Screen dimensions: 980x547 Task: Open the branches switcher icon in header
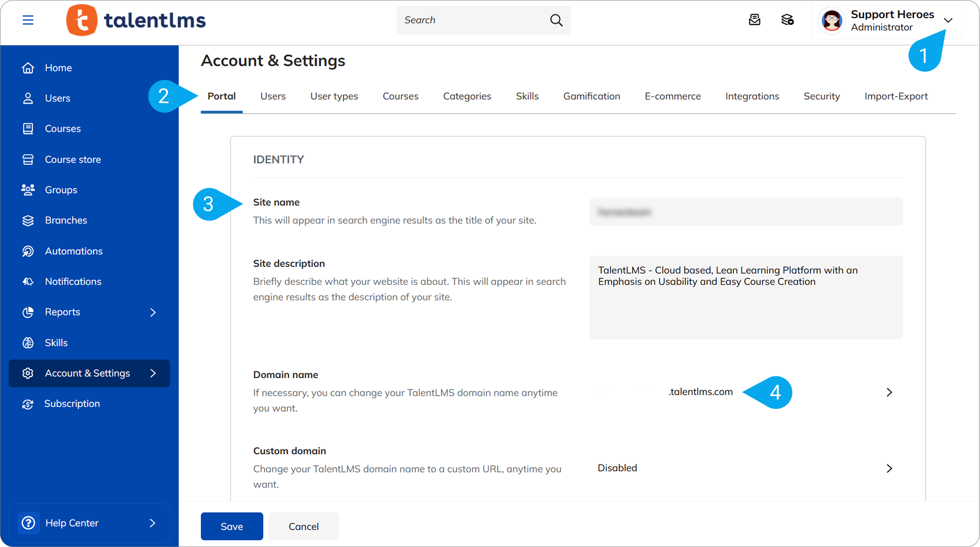[787, 20]
